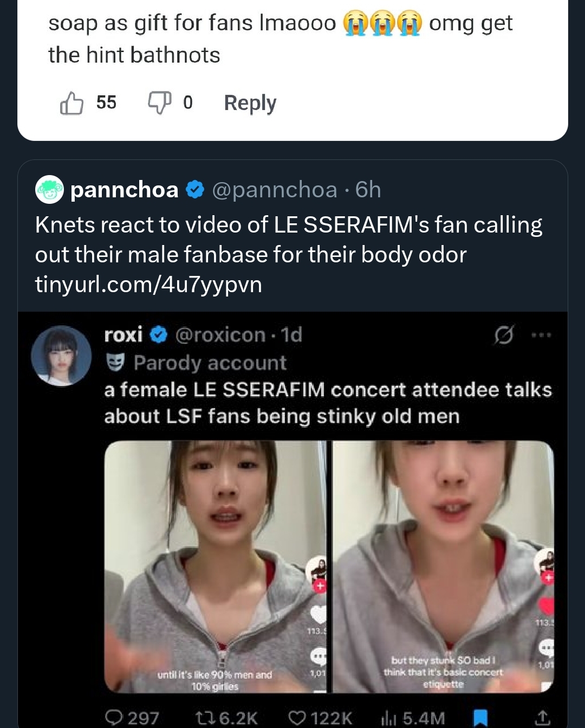The width and height of the screenshot is (585, 728).
Task: Open right video screenshot image
Action: [x=443, y=566]
